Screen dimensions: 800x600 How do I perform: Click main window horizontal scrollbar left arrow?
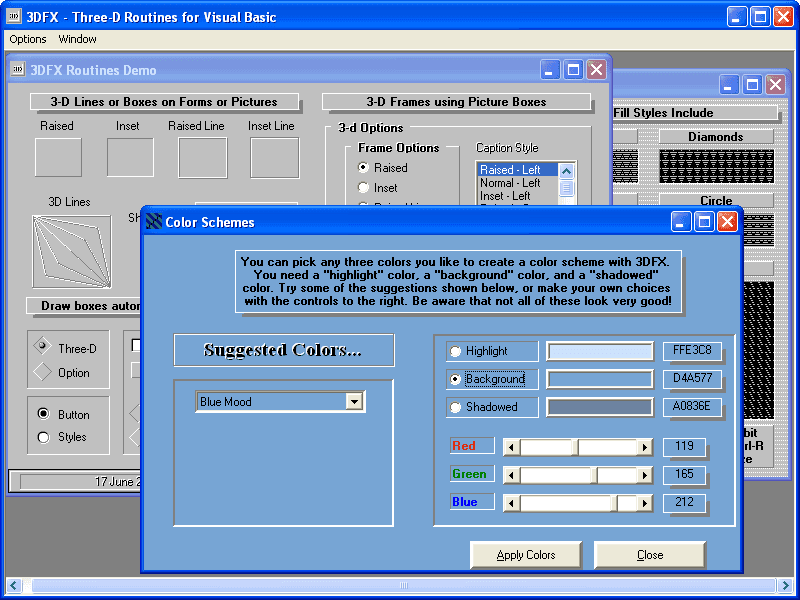14,585
